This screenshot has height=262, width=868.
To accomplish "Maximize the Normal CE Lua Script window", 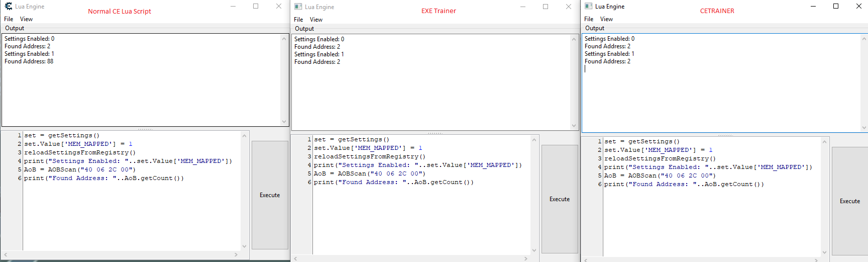I will pyautogui.click(x=256, y=6).
